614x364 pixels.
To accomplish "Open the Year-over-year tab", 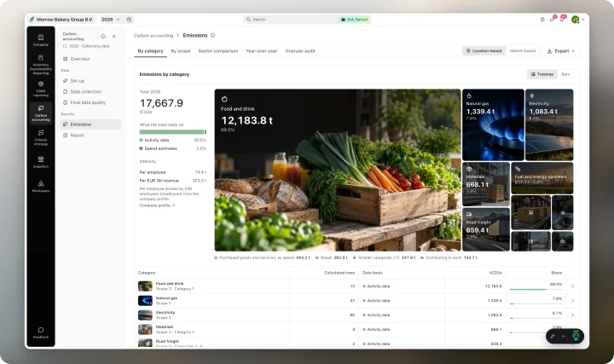I will coord(262,51).
